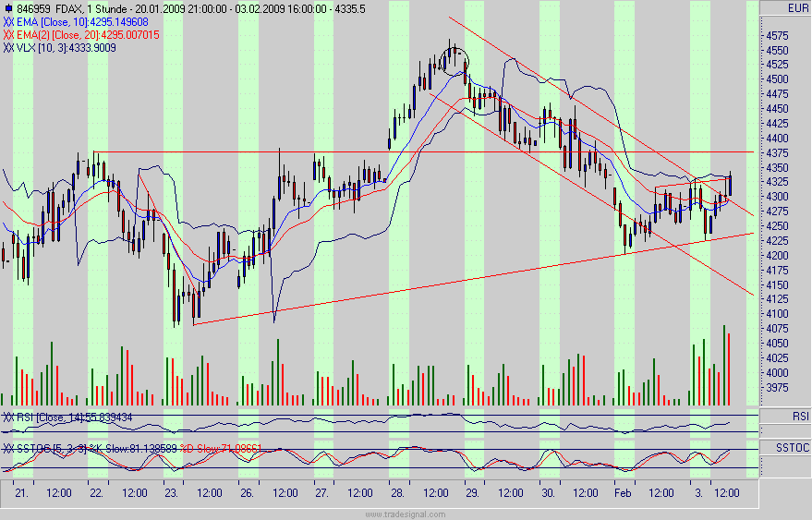
Task: Click the '26.' date label on time axis
Action: [x=247, y=493]
